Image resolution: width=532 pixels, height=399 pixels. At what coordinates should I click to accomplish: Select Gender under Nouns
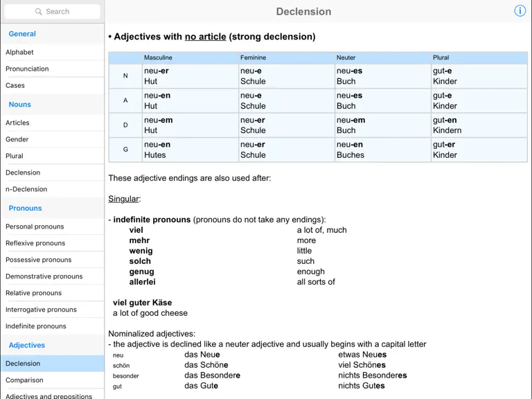coord(52,139)
